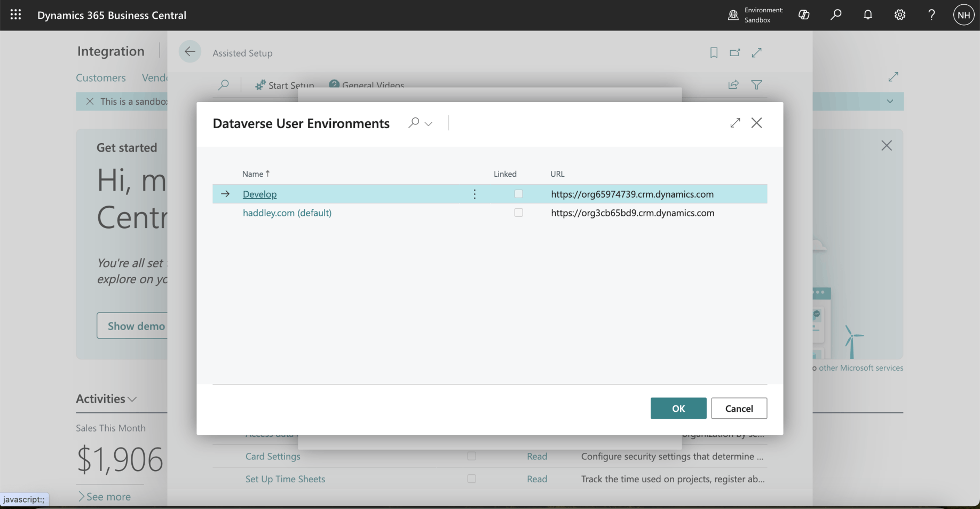
Task: Show more options for Develop row
Action: click(475, 194)
